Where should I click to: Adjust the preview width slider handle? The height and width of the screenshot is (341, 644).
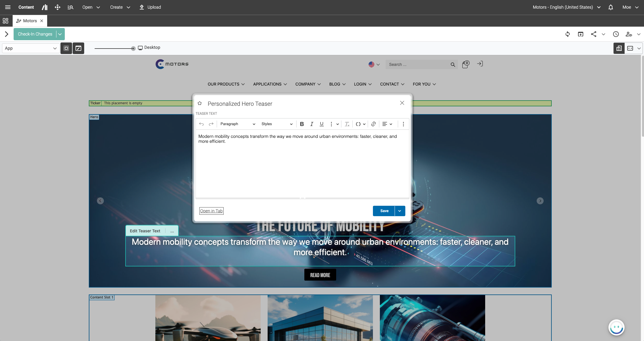(133, 49)
